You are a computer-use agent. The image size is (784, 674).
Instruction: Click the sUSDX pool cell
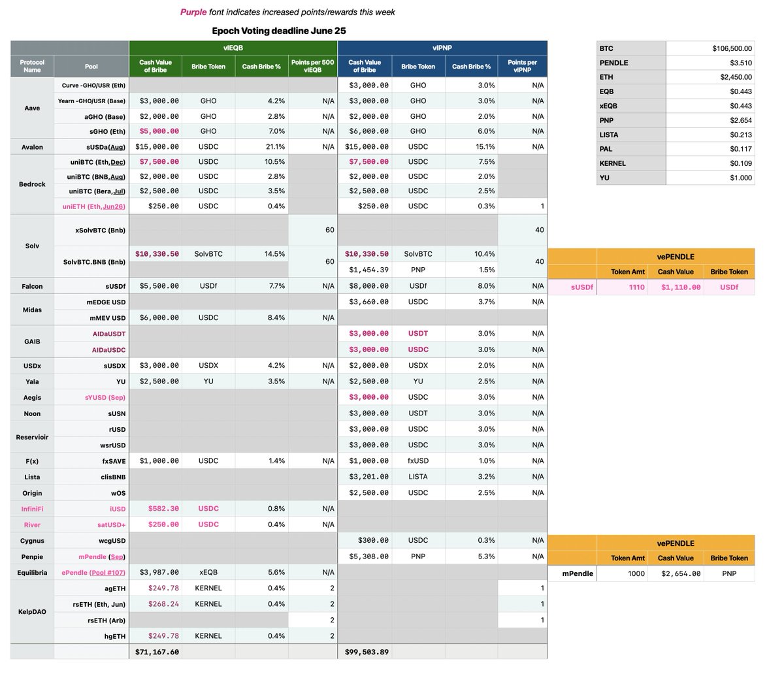(91, 365)
